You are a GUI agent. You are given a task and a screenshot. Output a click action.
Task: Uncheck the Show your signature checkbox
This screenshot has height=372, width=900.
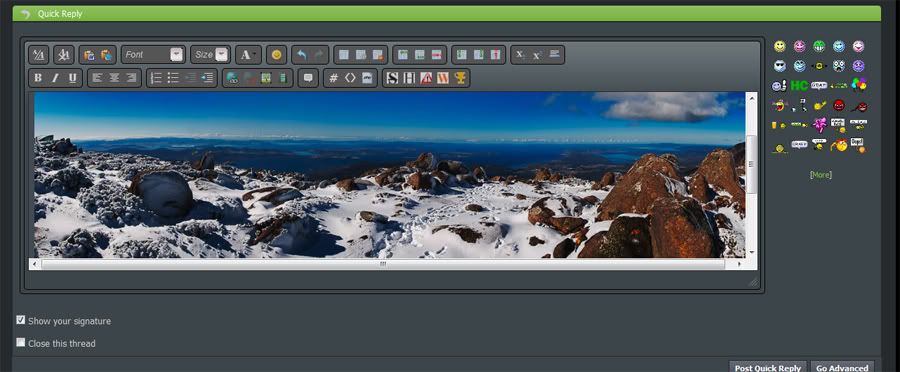coord(21,320)
